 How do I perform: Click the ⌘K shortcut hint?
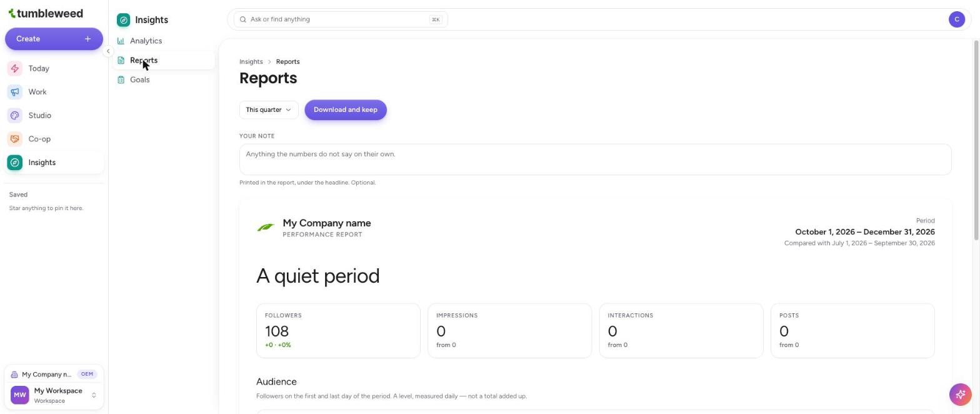click(x=436, y=19)
